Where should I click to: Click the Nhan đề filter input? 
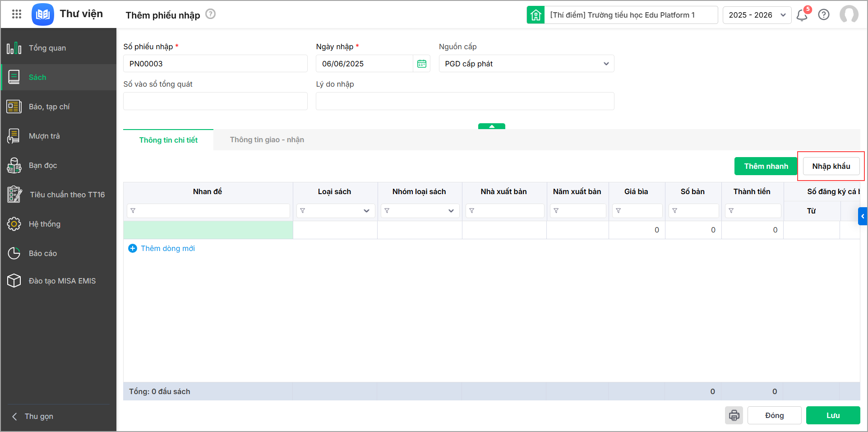point(208,211)
